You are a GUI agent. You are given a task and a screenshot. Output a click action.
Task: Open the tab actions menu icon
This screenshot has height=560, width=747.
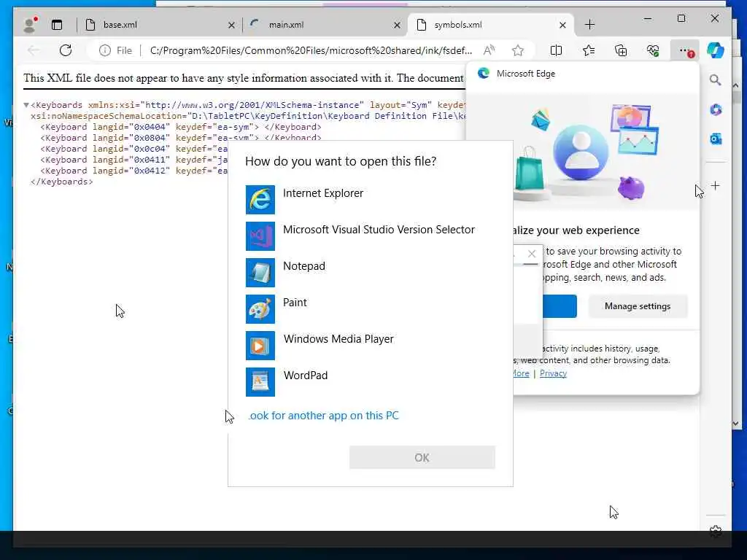(57, 25)
